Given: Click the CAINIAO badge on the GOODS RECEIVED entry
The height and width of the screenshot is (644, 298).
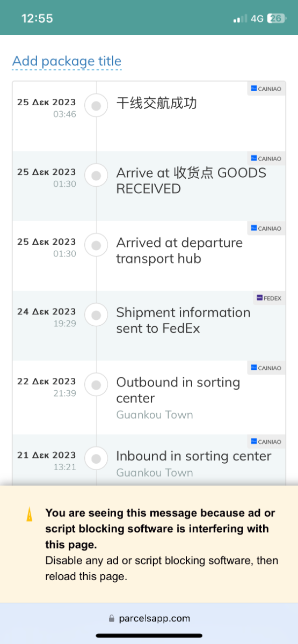Looking at the screenshot, I should 266,158.
